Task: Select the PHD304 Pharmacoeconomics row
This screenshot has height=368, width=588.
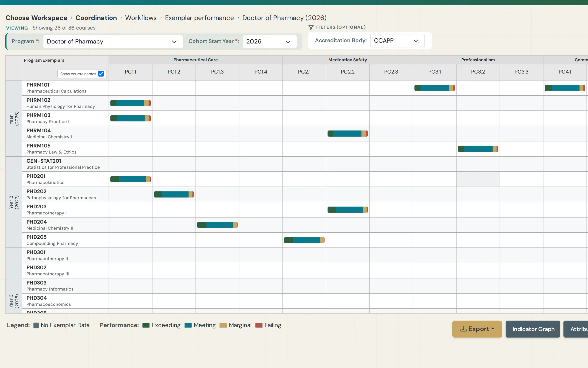Action: click(x=65, y=301)
